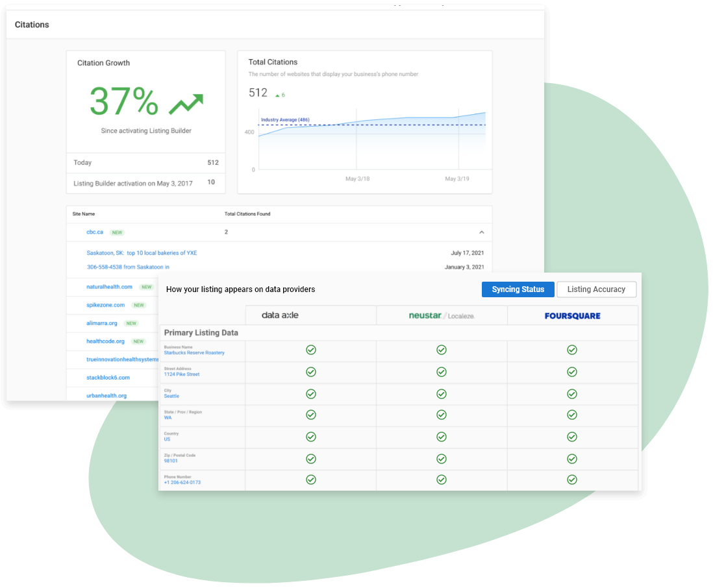Click the Country checkmark under Neustar Localeze

(x=442, y=437)
